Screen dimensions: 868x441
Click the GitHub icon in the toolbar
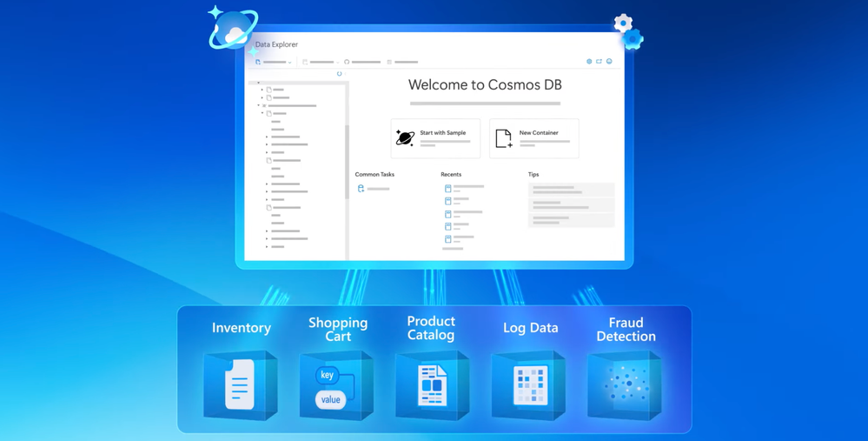pos(347,62)
